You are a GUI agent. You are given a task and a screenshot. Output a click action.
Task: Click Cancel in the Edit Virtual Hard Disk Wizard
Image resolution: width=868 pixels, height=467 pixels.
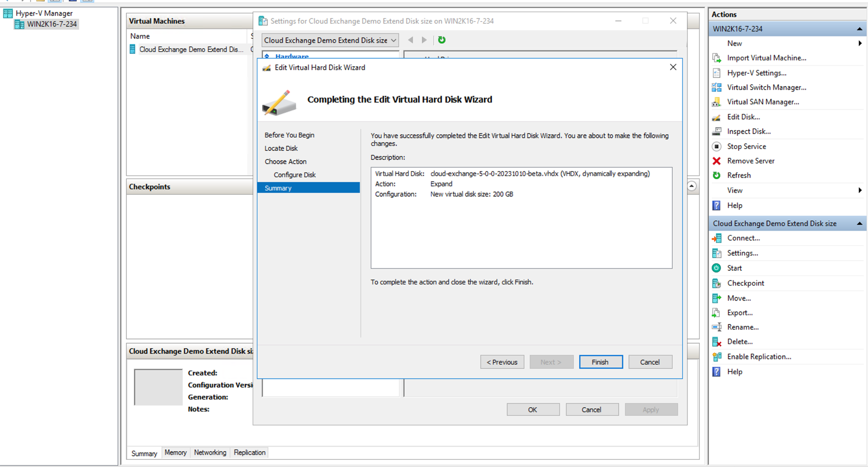coord(650,362)
